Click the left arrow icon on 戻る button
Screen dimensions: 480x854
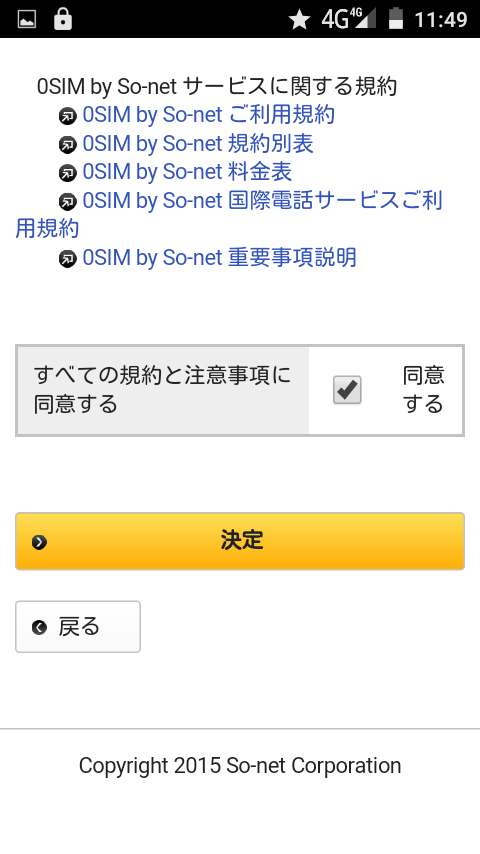click(39, 627)
